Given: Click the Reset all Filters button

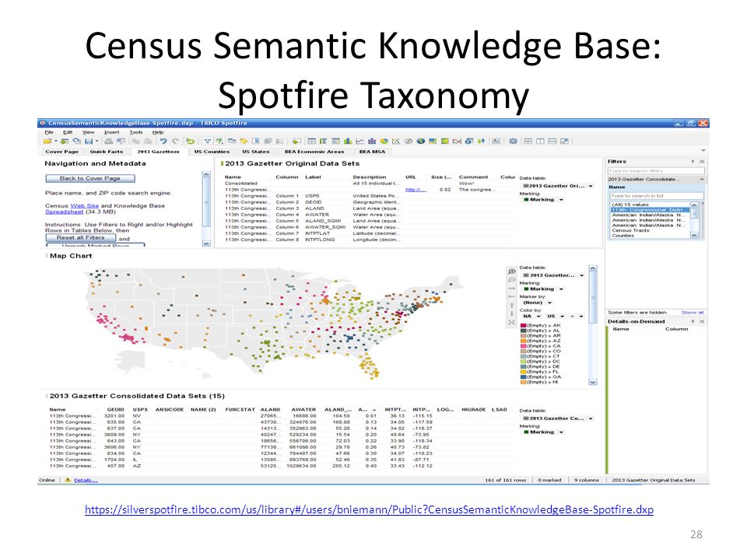Looking at the screenshot, I should click(80, 237).
